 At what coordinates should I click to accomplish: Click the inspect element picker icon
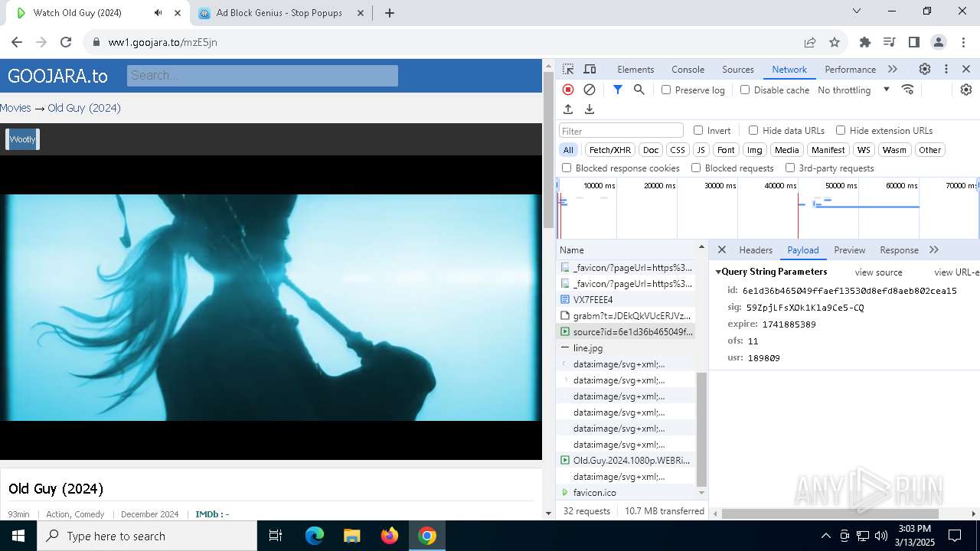tap(568, 69)
